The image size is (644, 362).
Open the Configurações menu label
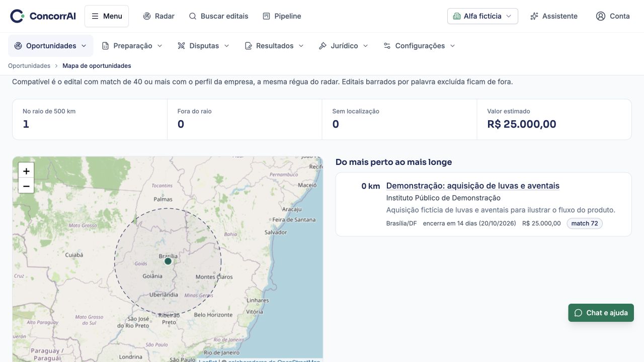pos(420,46)
